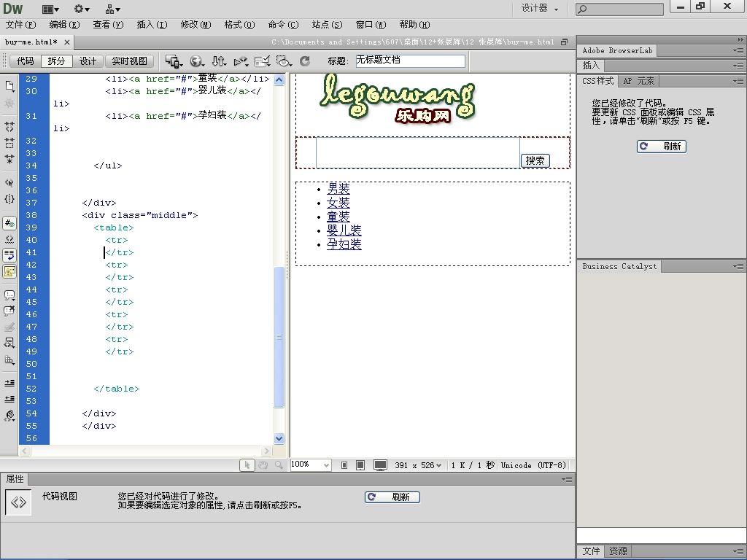Image resolution: width=747 pixels, height=560 pixels.
Task: Toggle Live View (实时视图)
Action: coord(130,61)
